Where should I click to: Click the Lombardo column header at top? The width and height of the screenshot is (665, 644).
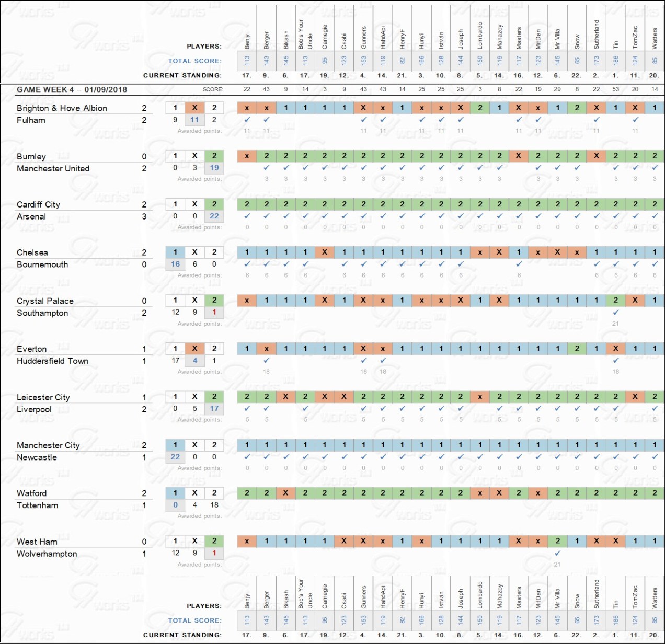click(480, 36)
